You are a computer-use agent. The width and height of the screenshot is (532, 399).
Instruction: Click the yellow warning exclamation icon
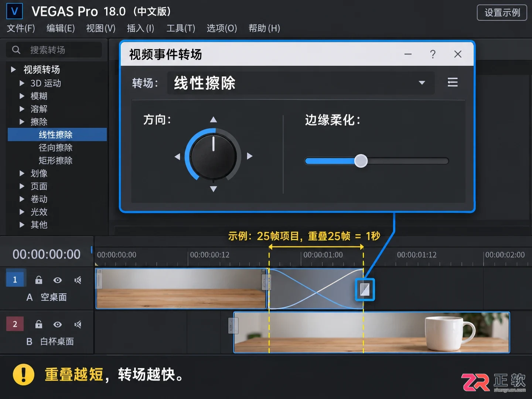24,374
